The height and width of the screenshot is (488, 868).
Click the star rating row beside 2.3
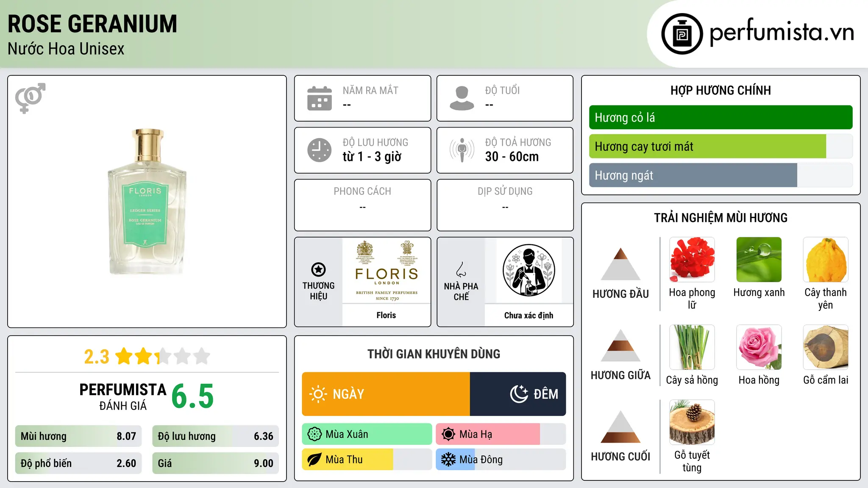tap(163, 356)
